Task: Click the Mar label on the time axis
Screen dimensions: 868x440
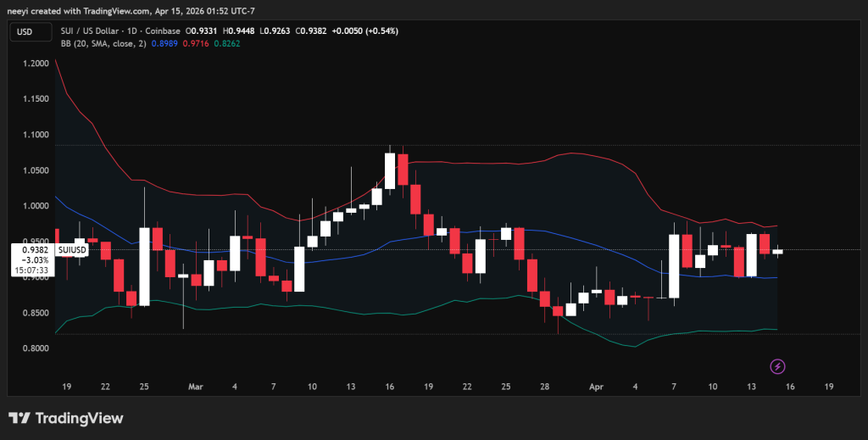Action: 196,387
